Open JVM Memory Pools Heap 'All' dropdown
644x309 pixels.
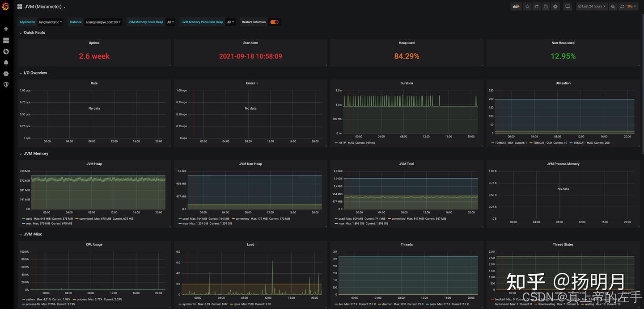click(x=170, y=22)
